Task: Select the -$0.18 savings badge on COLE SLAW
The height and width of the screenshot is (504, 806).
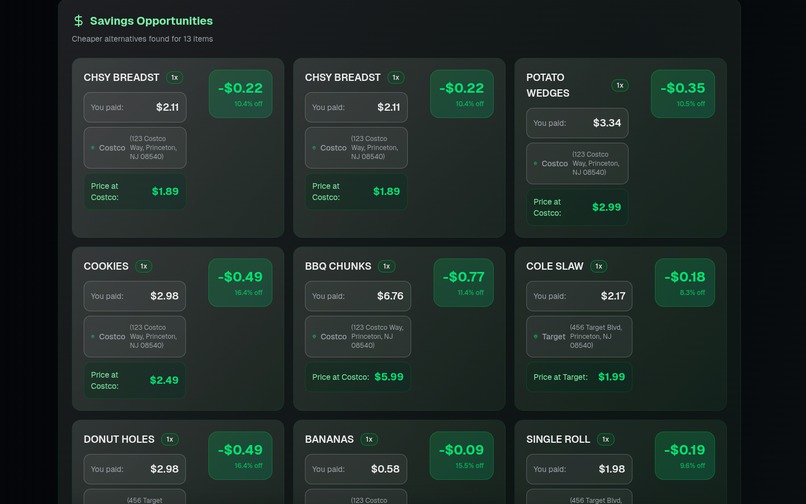Action: [x=685, y=282]
